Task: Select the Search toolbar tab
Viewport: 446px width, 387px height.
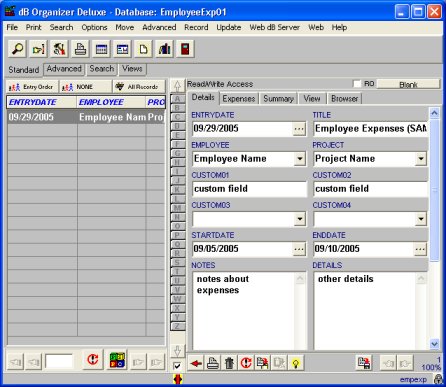Action: [x=102, y=69]
